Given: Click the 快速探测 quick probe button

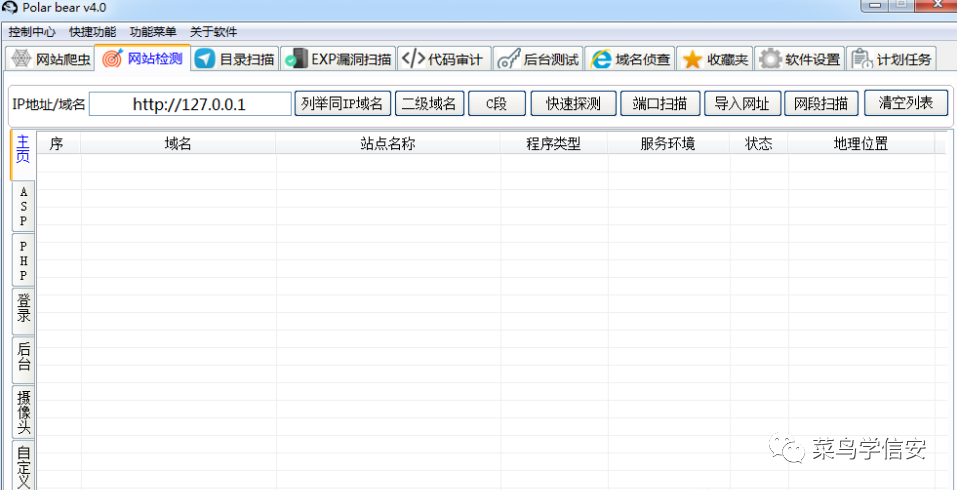Looking at the screenshot, I should (x=573, y=104).
